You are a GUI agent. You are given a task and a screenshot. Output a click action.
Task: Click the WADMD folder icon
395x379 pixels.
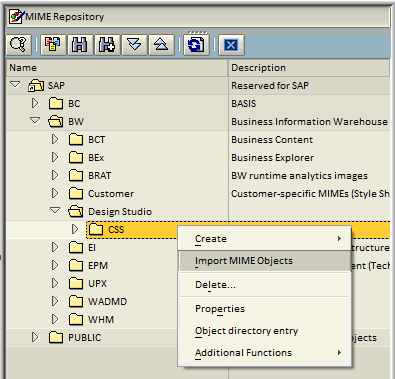[76, 302]
